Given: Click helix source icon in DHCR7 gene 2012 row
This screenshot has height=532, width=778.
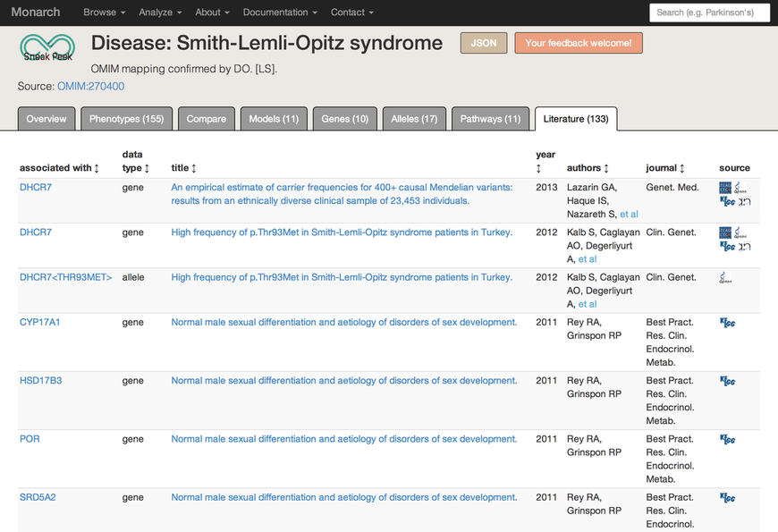Looking at the screenshot, I should pos(740,232).
